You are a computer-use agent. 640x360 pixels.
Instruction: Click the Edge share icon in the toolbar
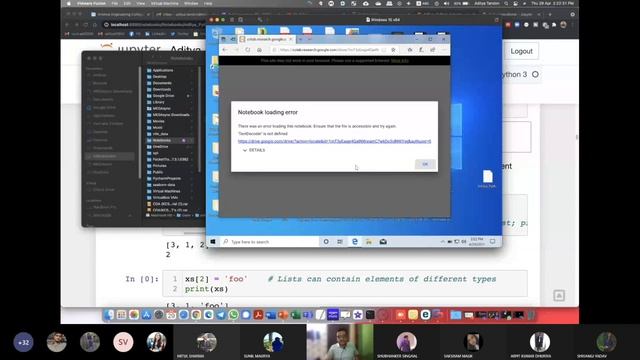(x=433, y=49)
